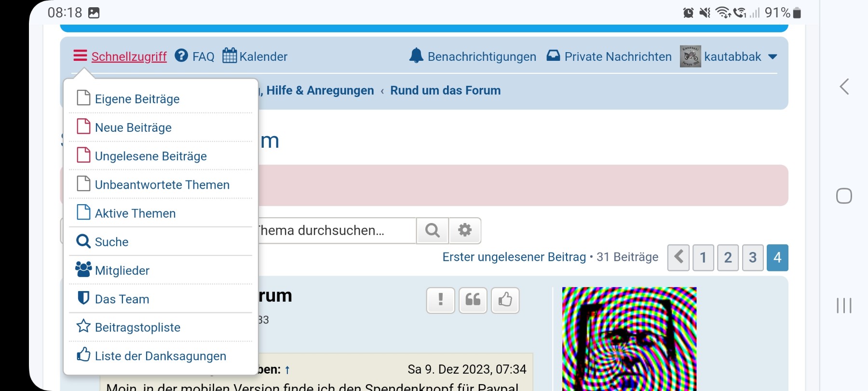Choose Aktive Themen in quick menu
The image size is (868, 391).
[135, 213]
